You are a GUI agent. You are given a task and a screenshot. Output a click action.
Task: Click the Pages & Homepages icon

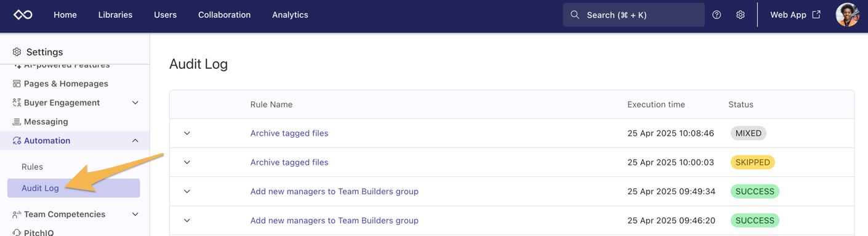point(17,84)
